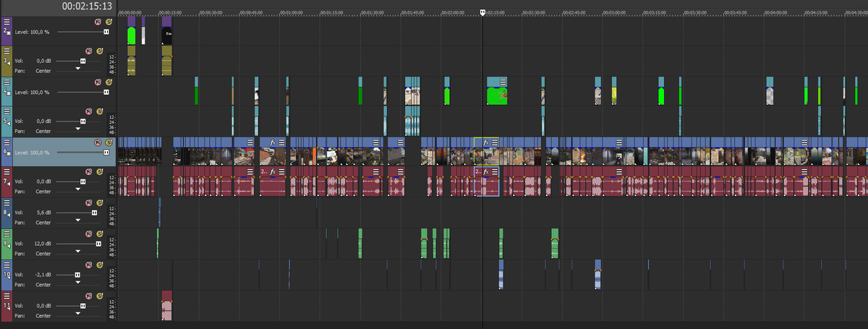This screenshot has height=329, width=868.
Task: Click track 8 volume value 5,6 dB
Action: pyautogui.click(x=43, y=213)
